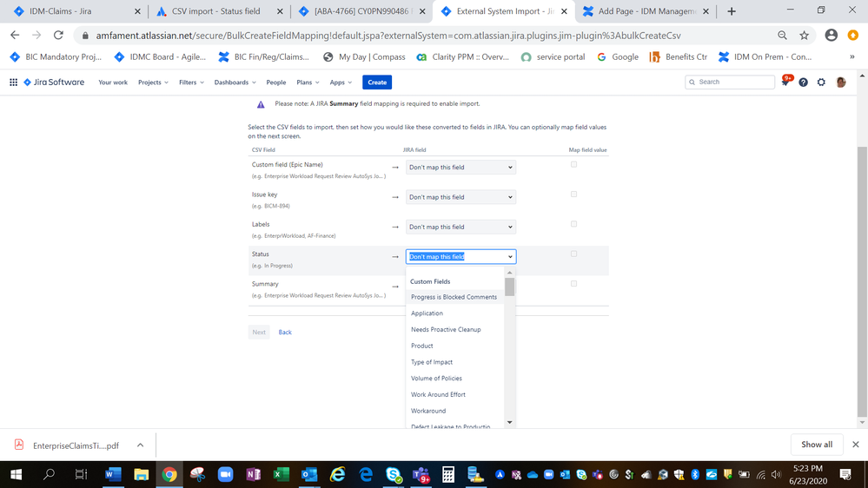Open Jira settings gear icon

(821, 82)
